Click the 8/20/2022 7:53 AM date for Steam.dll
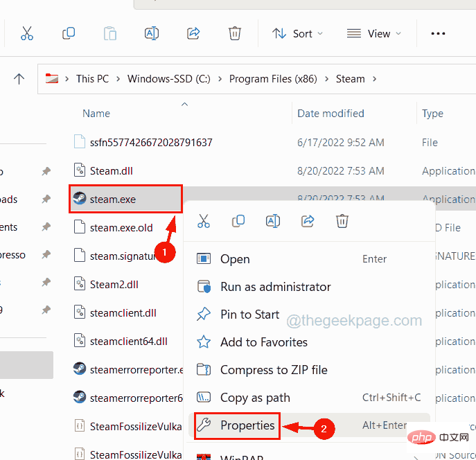476x460 pixels. click(341, 171)
